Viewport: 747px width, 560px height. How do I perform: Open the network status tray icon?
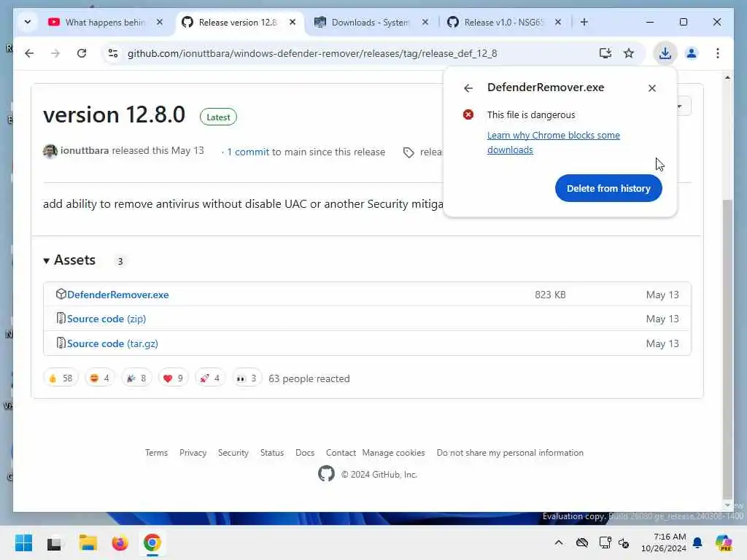click(x=605, y=542)
